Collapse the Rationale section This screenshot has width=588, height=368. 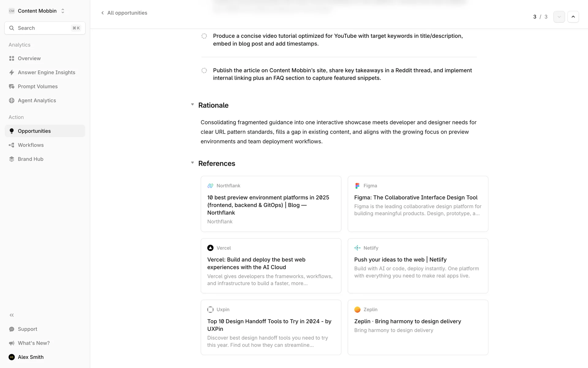pyautogui.click(x=192, y=105)
